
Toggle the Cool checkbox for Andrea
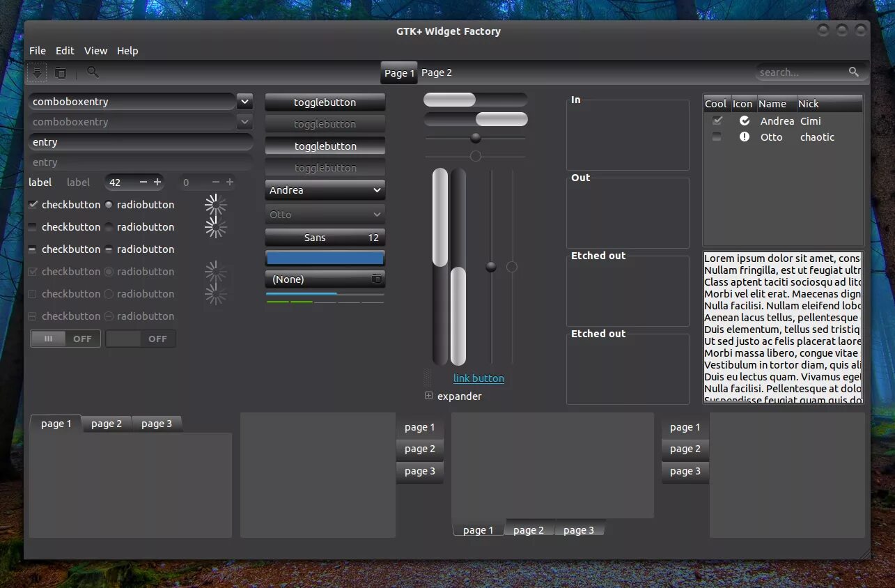[717, 121]
